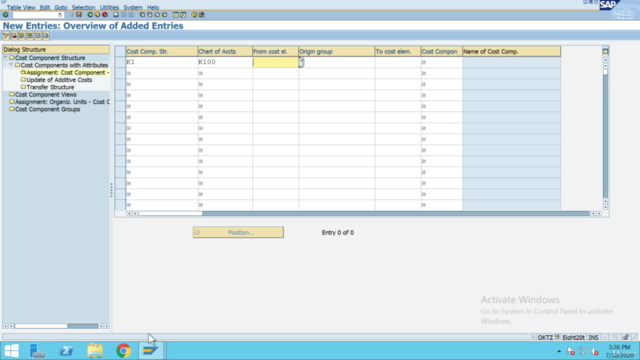Viewport: 640px width, 360px height.
Task: Open the System menu
Action: coord(133,7)
